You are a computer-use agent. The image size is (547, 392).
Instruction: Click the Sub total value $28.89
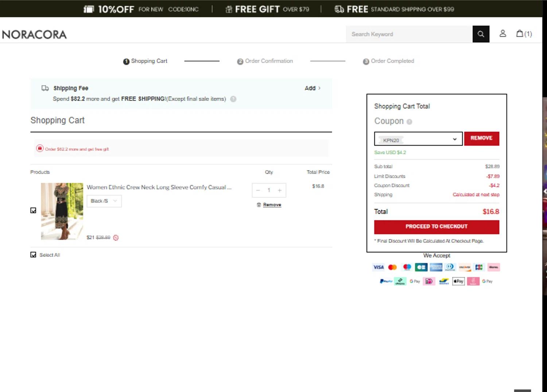[x=492, y=167]
